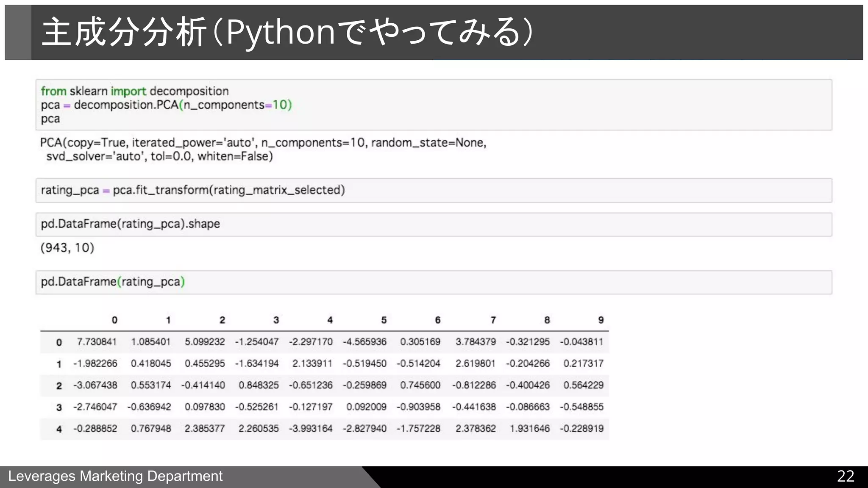Select cell value 0.092009
868x488 pixels.
[366, 407]
